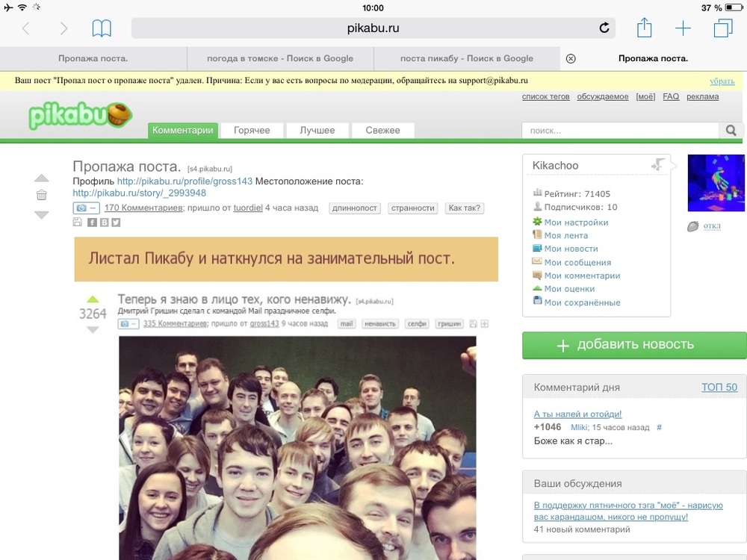The height and width of the screenshot is (560, 747).
Task: Open Safari bookmarks book icon
Action: (102, 28)
